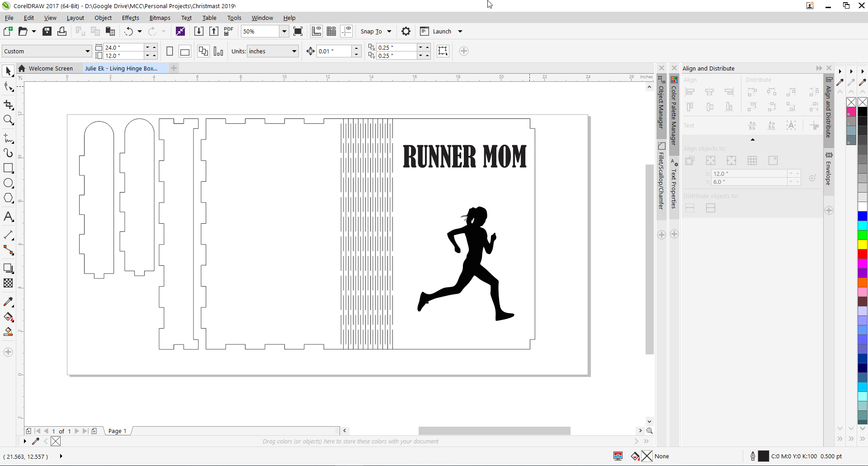This screenshot has width=868, height=466.
Task: Activate the Text tool
Action: tap(8, 217)
